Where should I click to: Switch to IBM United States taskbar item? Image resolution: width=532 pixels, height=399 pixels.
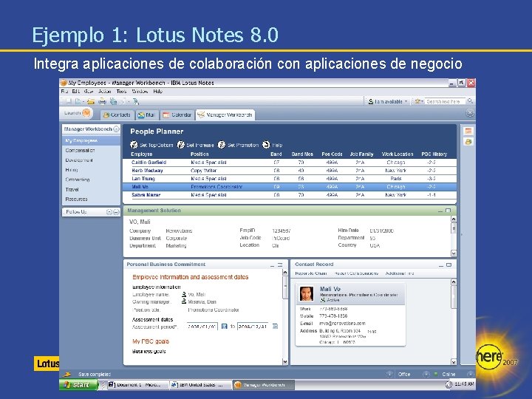[x=200, y=384]
